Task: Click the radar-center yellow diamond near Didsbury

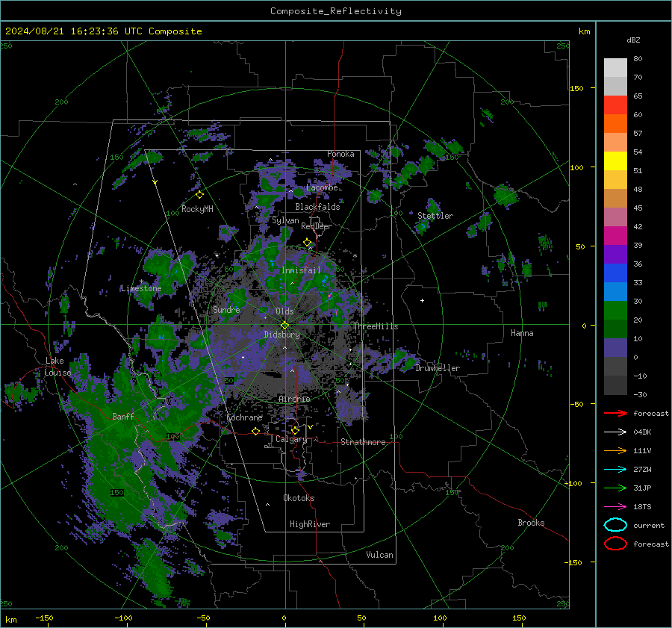Action: 284,326
